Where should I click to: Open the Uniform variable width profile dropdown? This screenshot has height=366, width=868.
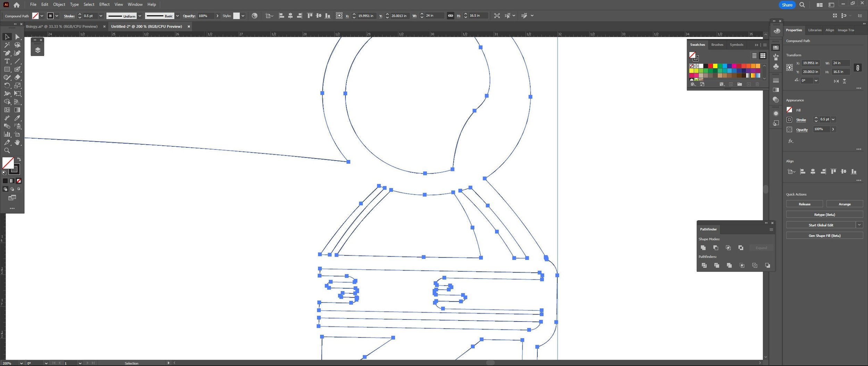pos(140,16)
